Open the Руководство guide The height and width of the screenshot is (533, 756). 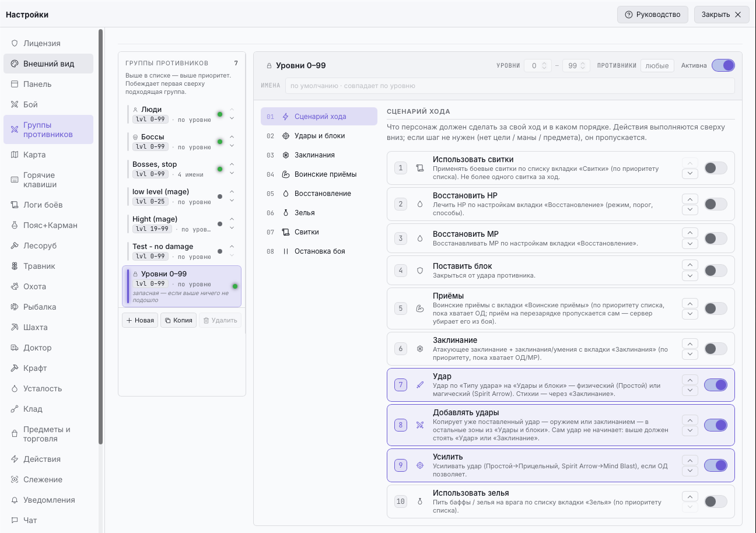pyautogui.click(x=653, y=15)
